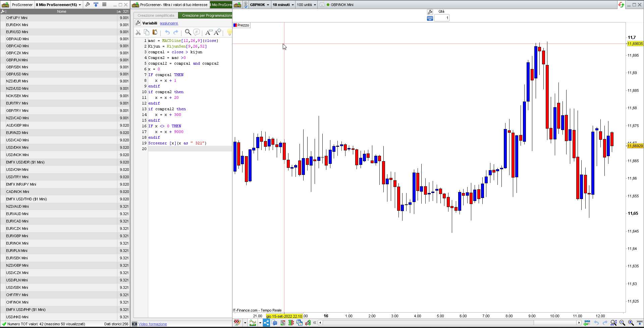
Task: Open ProScreener list settings wrench
Action: pyautogui.click(x=88, y=5)
